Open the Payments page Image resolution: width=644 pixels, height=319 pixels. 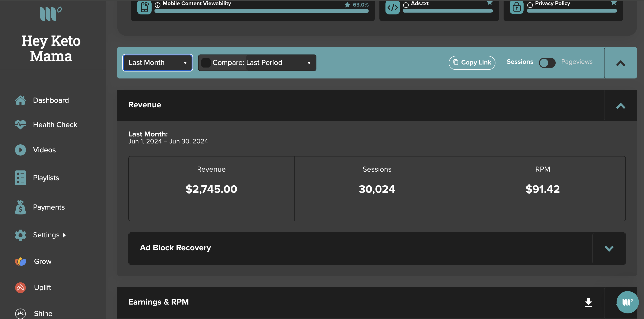(x=49, y=207)
